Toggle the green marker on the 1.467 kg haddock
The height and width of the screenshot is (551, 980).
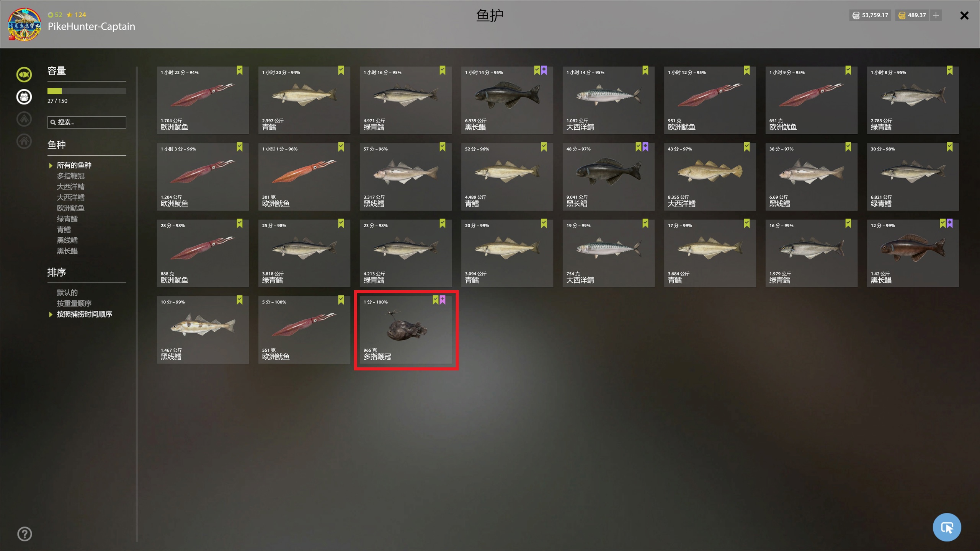(240, 300)
